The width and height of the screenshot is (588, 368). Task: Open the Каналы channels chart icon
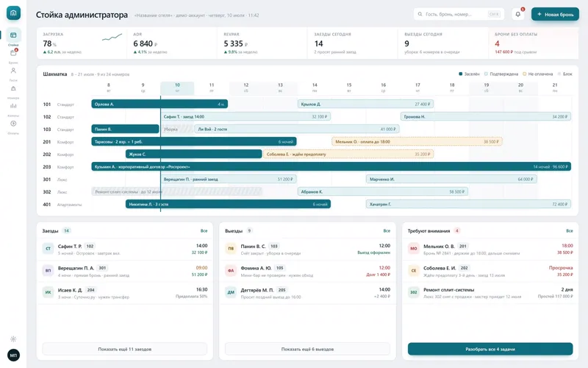coord(13,106)
